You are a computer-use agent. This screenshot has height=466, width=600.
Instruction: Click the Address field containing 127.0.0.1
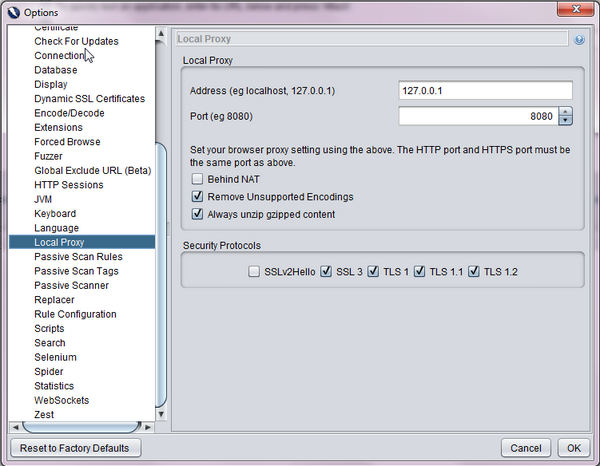484,91
